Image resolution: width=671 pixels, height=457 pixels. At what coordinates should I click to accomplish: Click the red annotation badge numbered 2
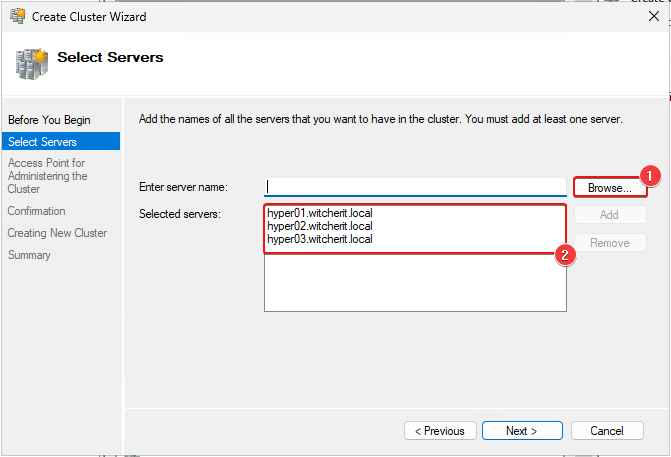[x=564, y=254]
